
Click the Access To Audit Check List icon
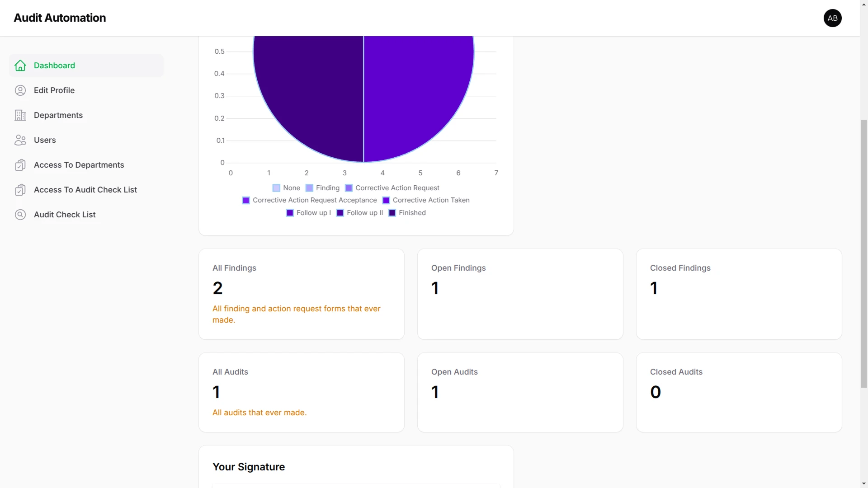20,190
